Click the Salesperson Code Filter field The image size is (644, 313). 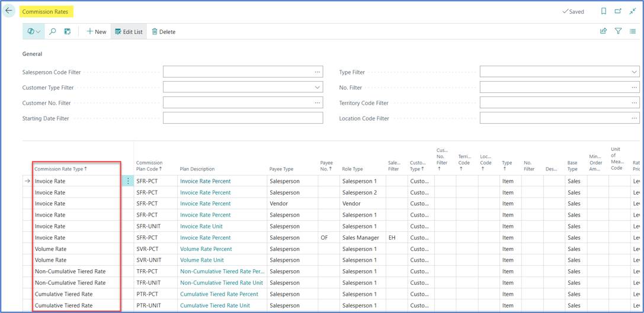coord(243,72)
